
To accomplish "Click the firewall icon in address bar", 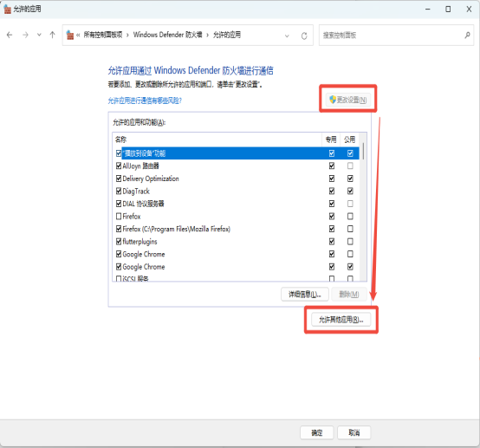I will coord(70,35).
